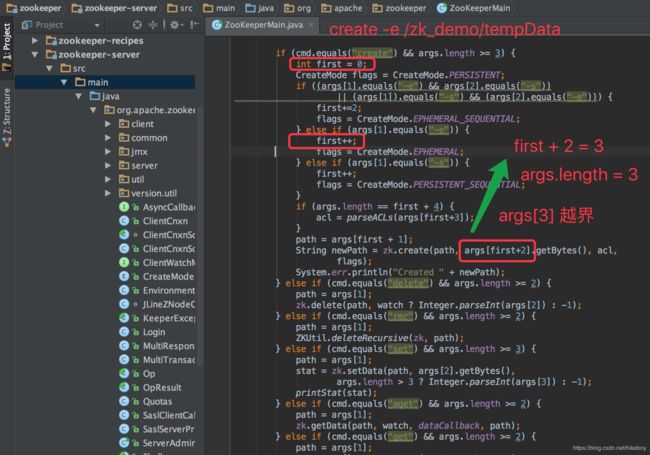
Task: Open the Project view dropdown
Action: [97, 25]
